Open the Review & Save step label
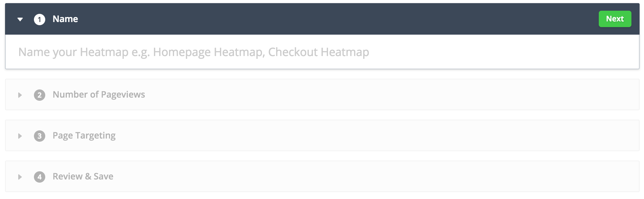Viewport: 644px width, 199px height. [x=83, y=176]
